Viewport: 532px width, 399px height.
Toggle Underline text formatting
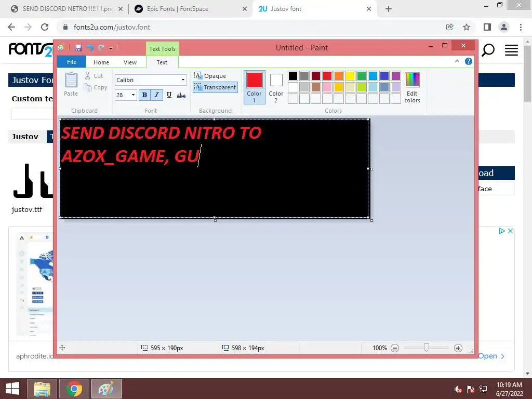(169, 95)
